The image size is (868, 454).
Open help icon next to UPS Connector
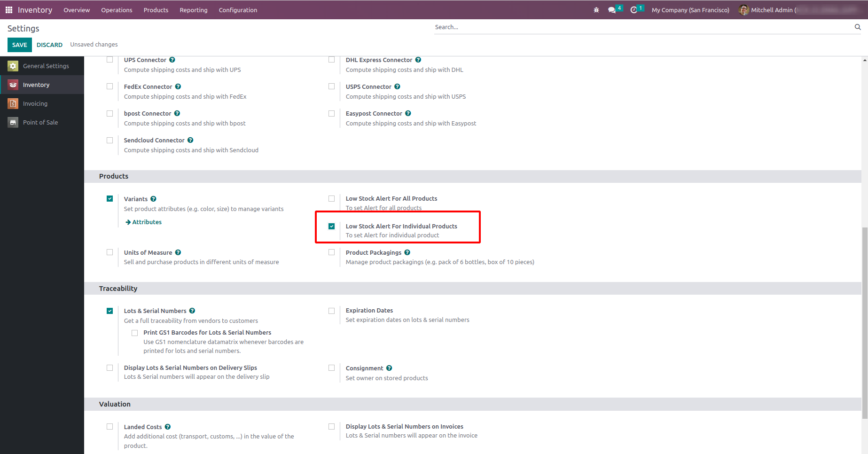(x=172, y=60)
